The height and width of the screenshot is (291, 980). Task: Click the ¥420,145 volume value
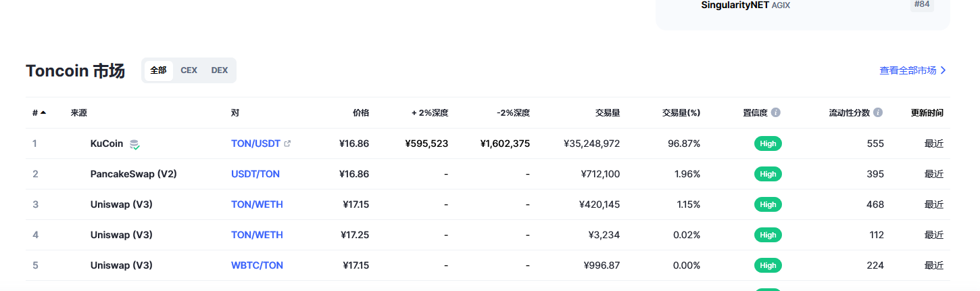599,204
